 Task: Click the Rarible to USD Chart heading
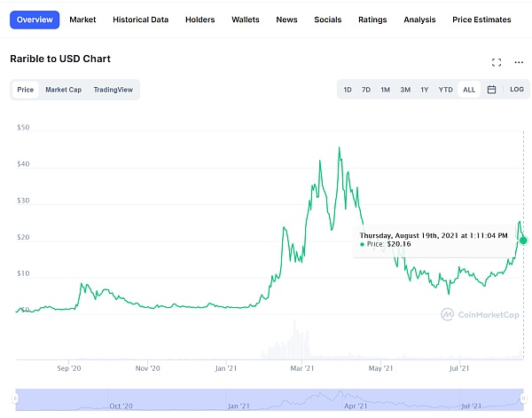(60, 59)
